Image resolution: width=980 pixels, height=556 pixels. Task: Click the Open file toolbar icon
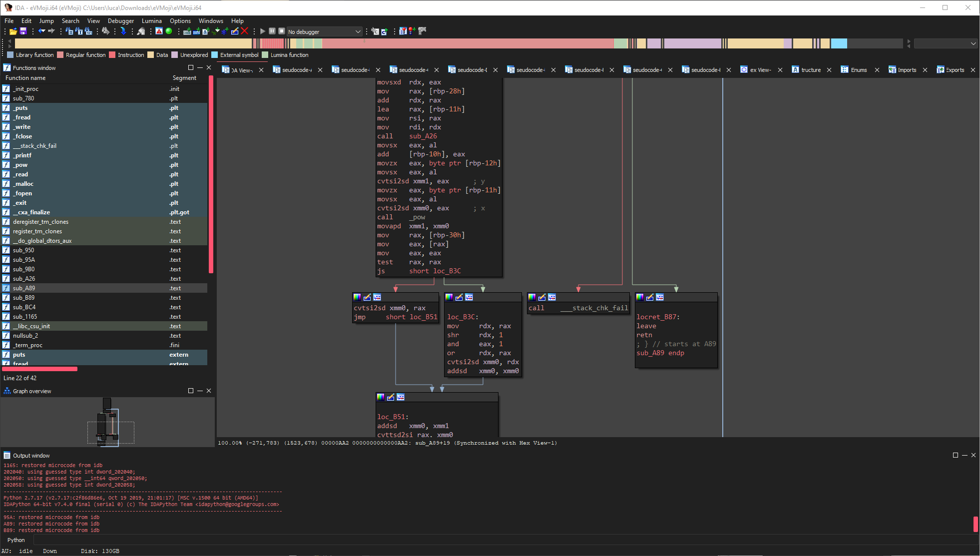[x=13, y=31]
